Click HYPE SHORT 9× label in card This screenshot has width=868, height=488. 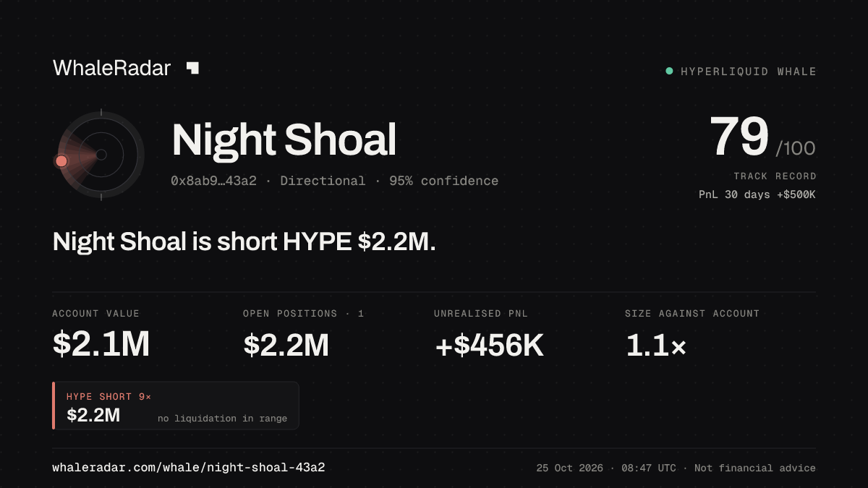109,397
